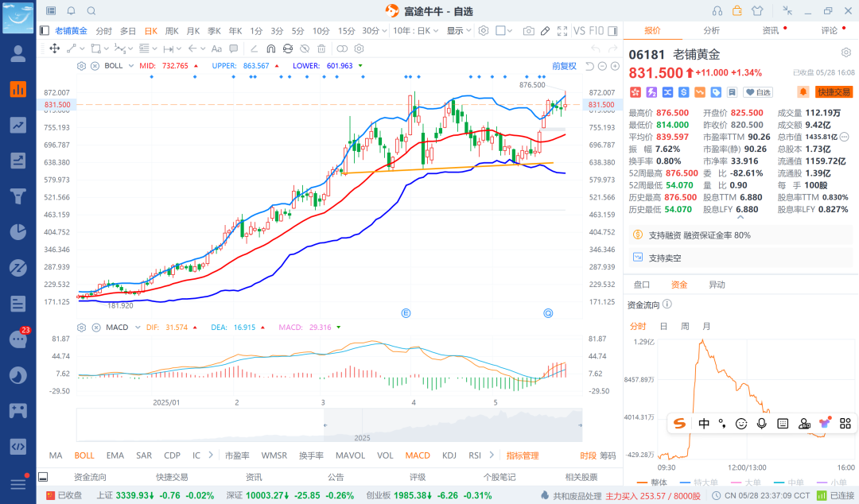Screen dimensions: 859x504
Task: Enter fullscreen chart mode
Action: (x=562, y=31)
